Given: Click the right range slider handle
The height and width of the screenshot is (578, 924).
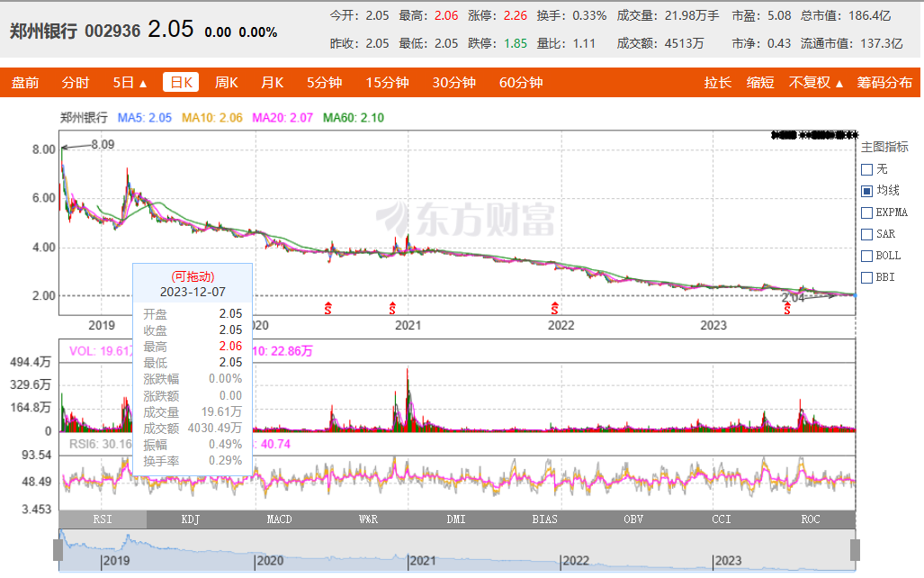Looking at the screenshot, I should click(x=855, y=550).
